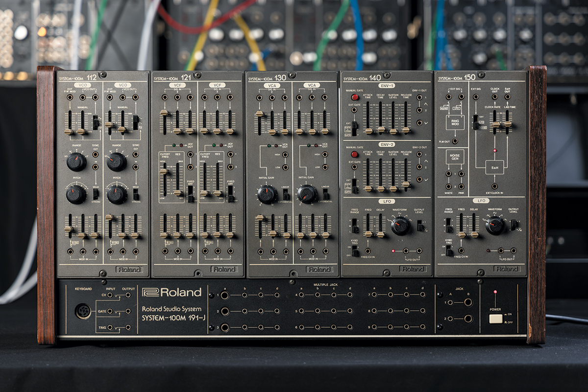The height and width of the screenshot is (392, 588).
Task: Turn the left VCA Initial Gain knob
Action: (268, 195)
